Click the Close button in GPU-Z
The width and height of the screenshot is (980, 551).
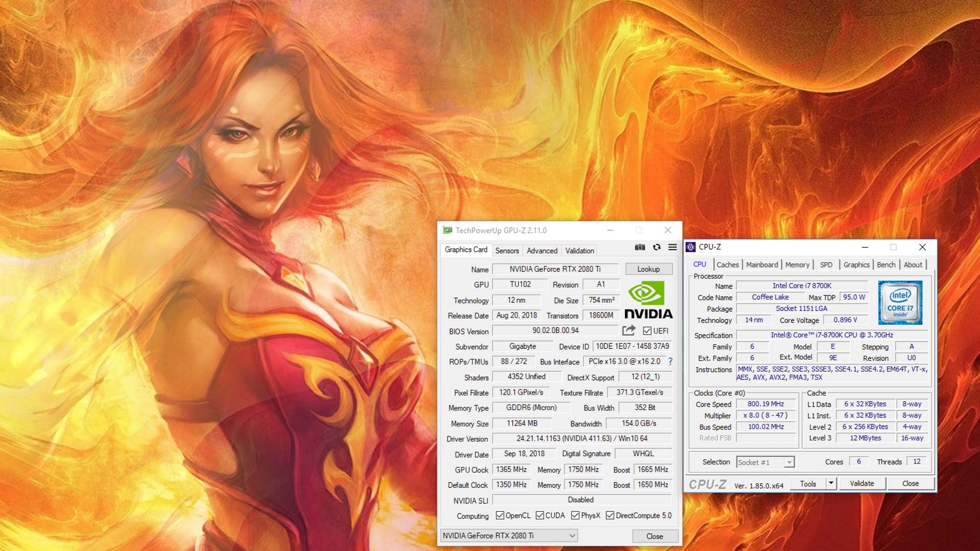click(x=655, y=536)
